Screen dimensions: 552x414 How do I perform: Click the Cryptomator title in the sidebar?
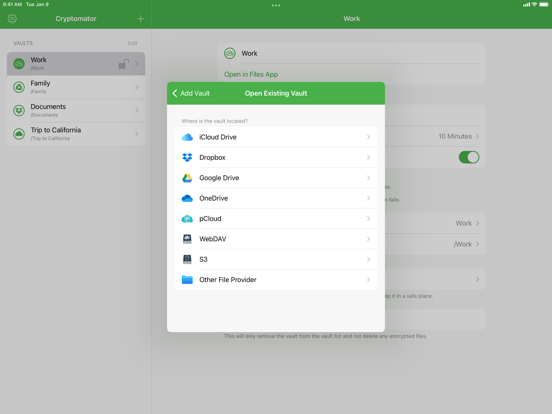[76, 19]
